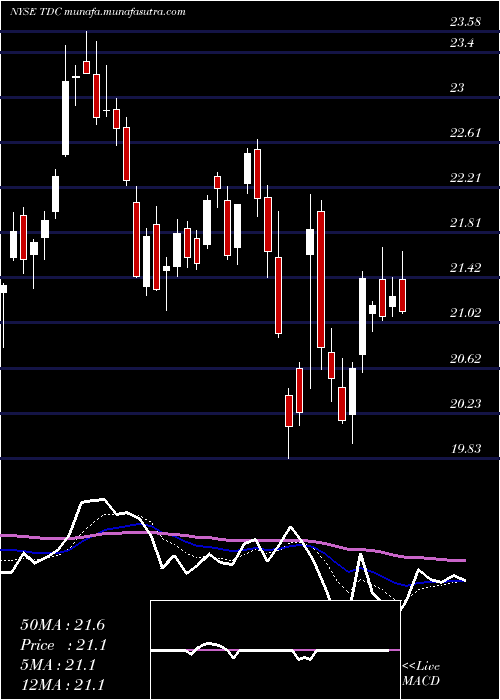Click the <<Live MACD label
This screenshot has width=500, height=700.
(x=421, y=673)
